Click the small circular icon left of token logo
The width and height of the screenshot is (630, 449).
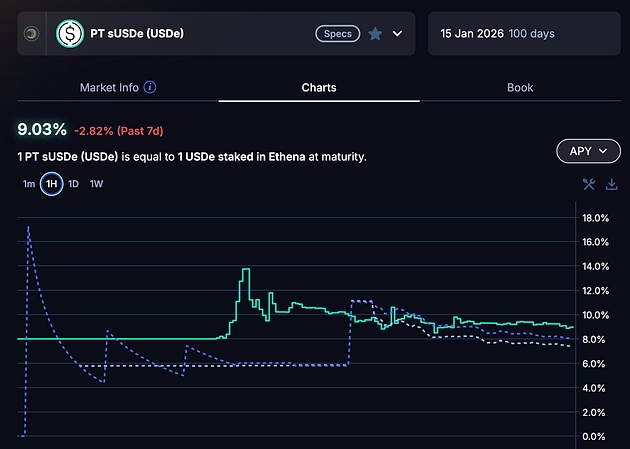coord(32,34)
